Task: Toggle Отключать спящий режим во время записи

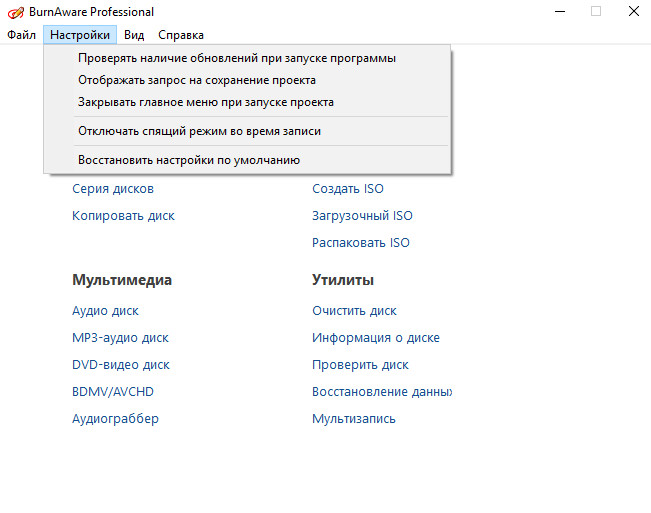Action: point(247,131)
